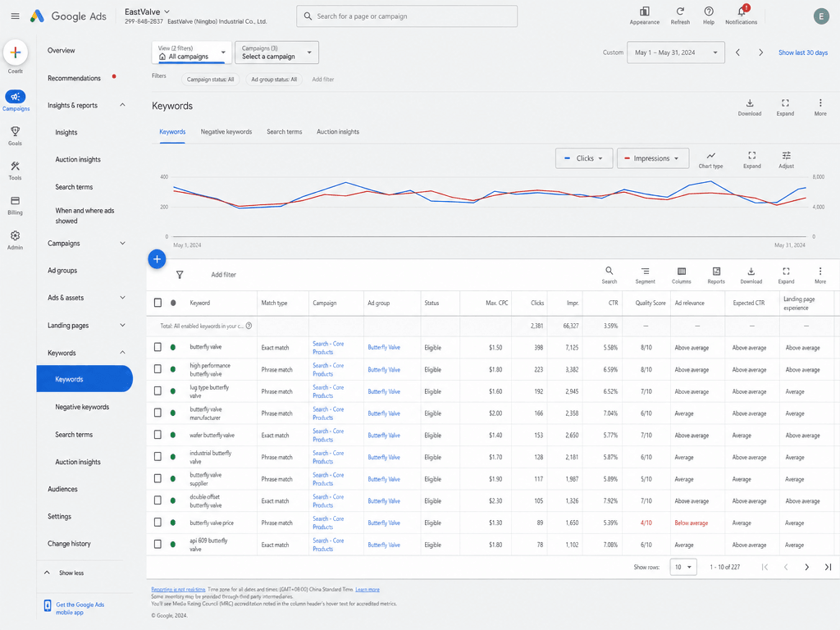
Task: Check 'butterfly valve supplier' row
Action: point(157,479)
